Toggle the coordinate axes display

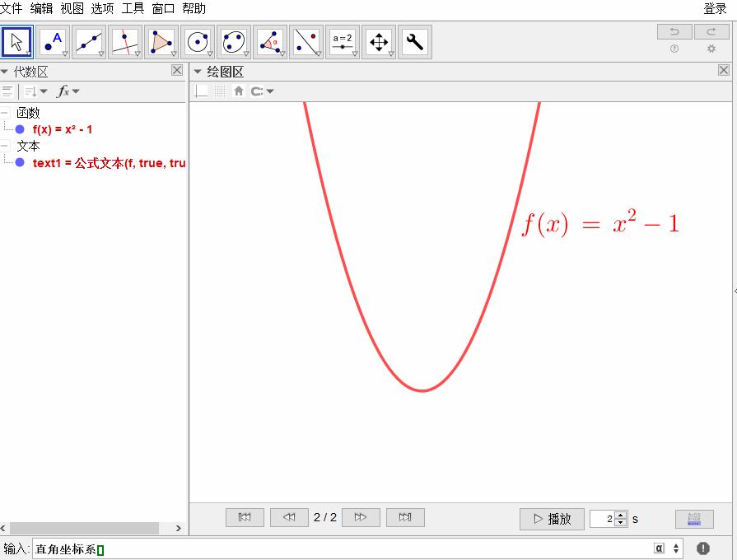tap(202, 91)
